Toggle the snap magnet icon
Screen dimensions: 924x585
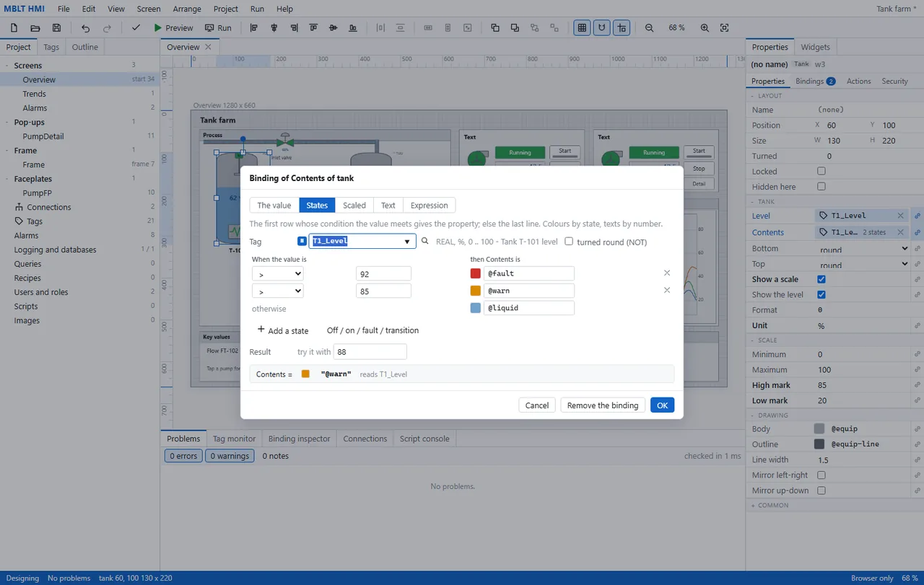point(601,28)
